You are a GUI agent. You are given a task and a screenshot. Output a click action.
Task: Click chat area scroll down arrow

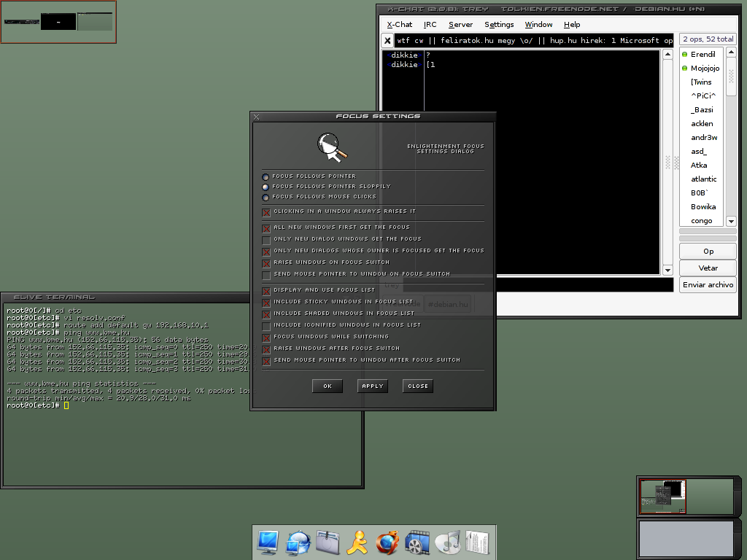tap(667, 270)
